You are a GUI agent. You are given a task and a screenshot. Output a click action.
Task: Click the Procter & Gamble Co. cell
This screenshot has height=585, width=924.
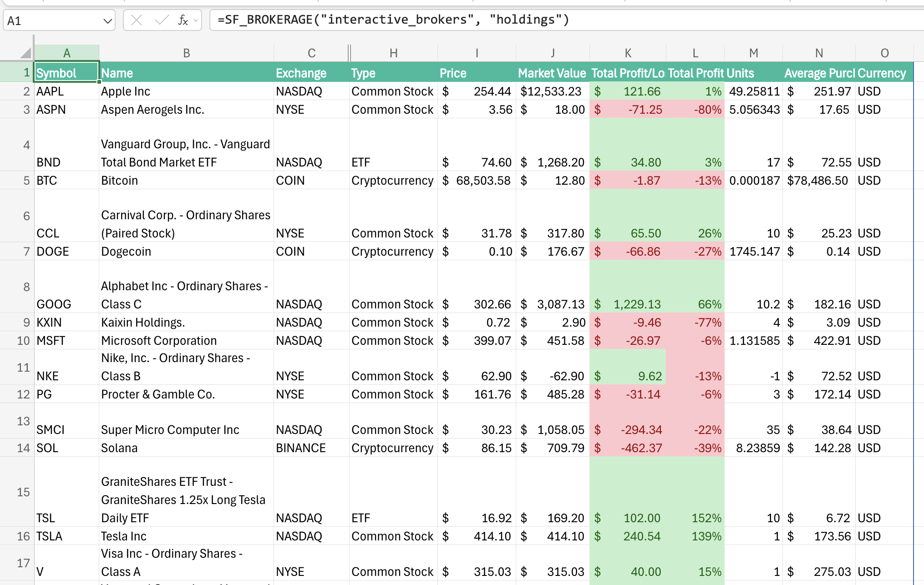point(187,394)
